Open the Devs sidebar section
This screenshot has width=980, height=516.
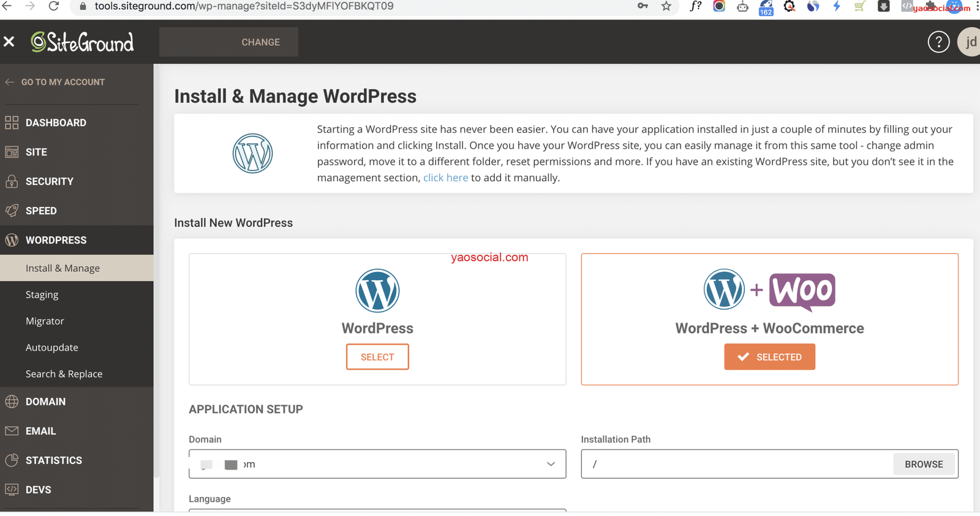coord(38,490)
